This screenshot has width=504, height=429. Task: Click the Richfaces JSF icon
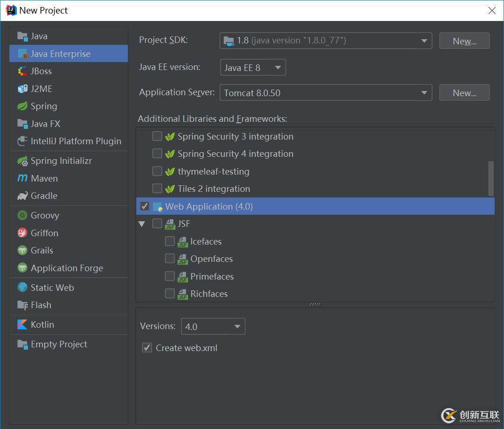pos(182,294)
